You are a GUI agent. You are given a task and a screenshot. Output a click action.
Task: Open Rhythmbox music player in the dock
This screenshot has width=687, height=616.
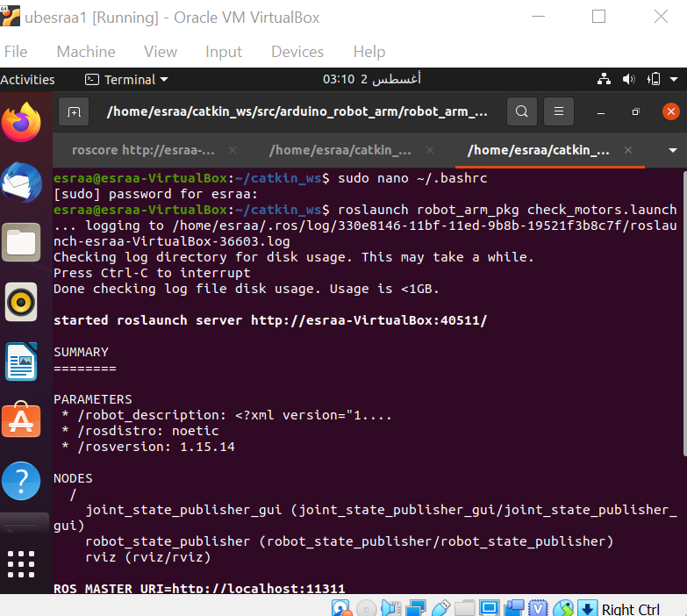21,302
